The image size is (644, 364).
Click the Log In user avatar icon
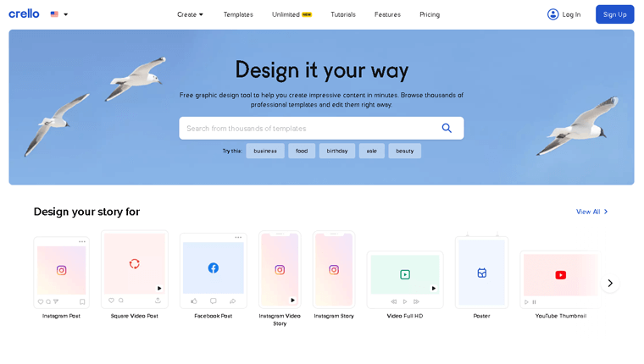[553, 14]
